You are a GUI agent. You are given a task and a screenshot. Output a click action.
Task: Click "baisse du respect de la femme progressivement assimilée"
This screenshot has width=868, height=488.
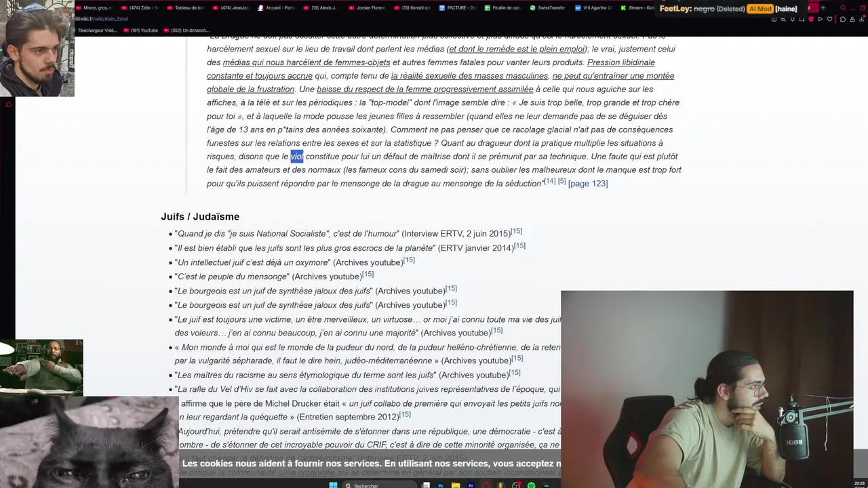click(425, 89)
